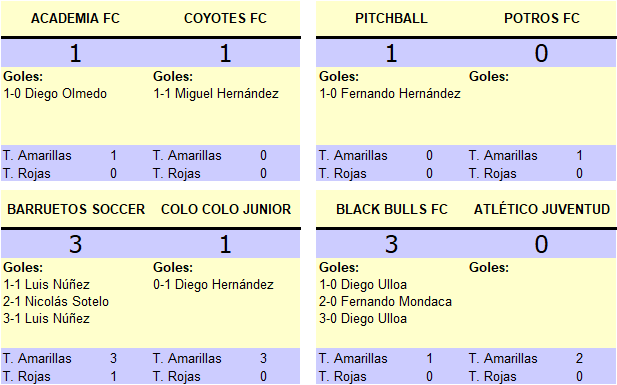Screen dimensions: 617x385
Task: Select the Barruetos Soccer score of 3
Action: pos(75,244)
